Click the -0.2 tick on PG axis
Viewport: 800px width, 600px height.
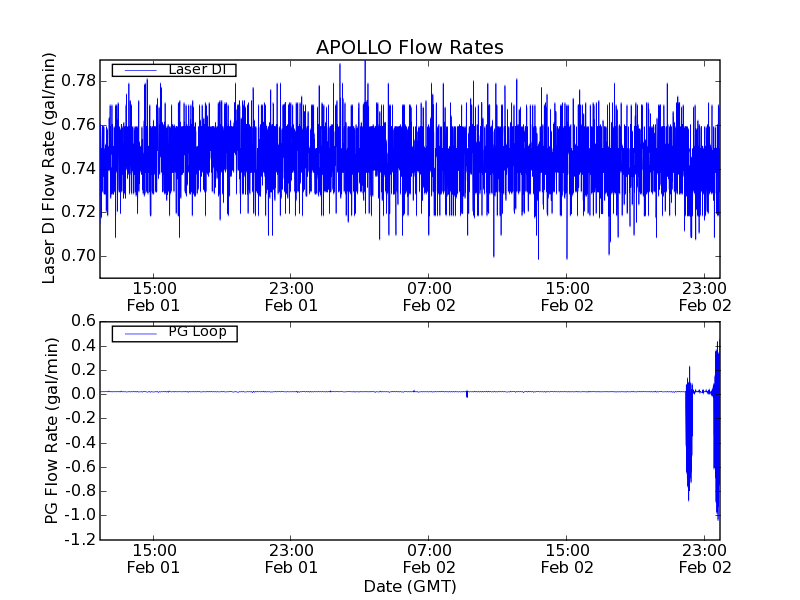[80, 418]
